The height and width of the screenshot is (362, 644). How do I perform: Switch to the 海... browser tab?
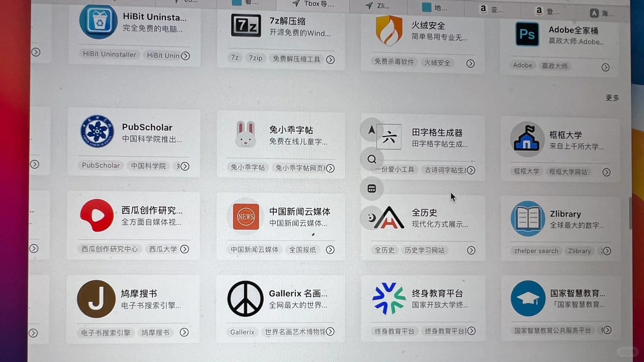click(603, 13)
